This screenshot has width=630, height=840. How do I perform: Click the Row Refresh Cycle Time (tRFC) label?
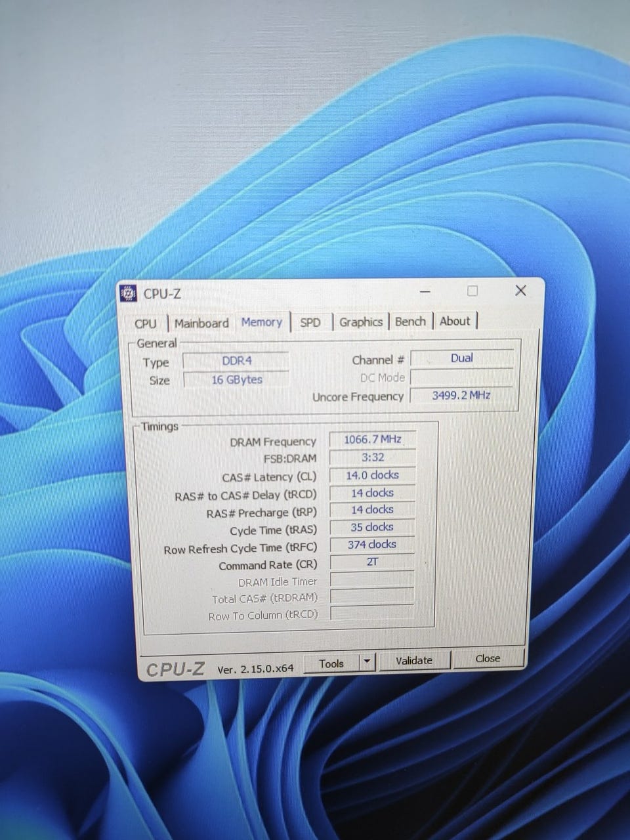pos(240,549)
